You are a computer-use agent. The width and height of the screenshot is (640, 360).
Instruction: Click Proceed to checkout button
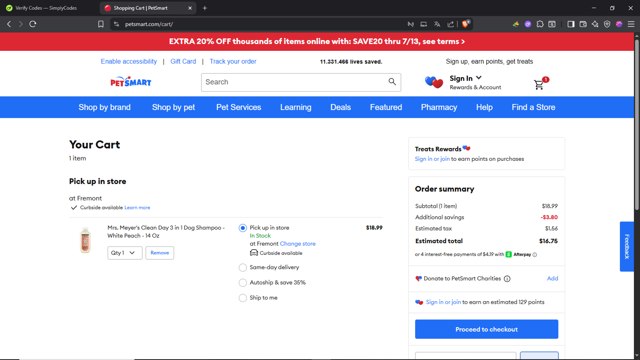tap(486, 329)
